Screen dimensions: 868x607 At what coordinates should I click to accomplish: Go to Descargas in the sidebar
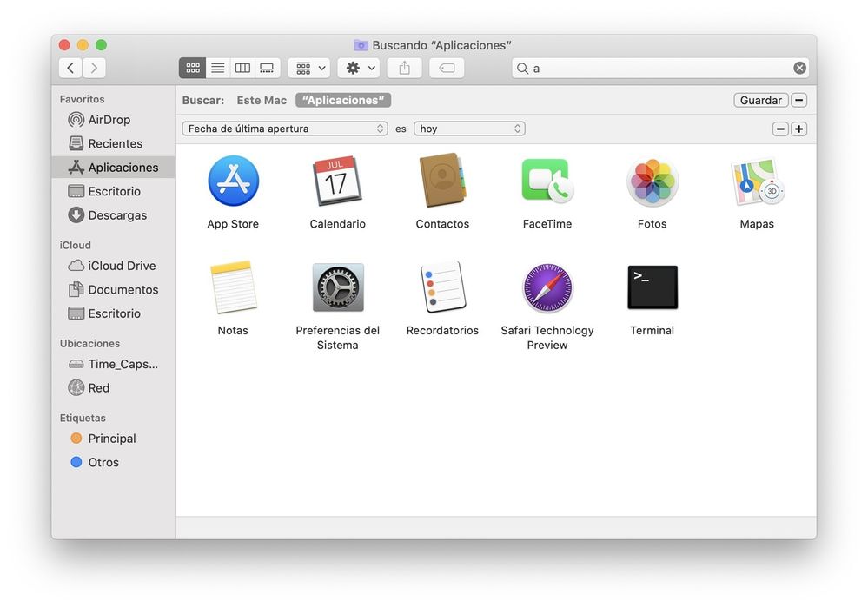pos(116,215)
